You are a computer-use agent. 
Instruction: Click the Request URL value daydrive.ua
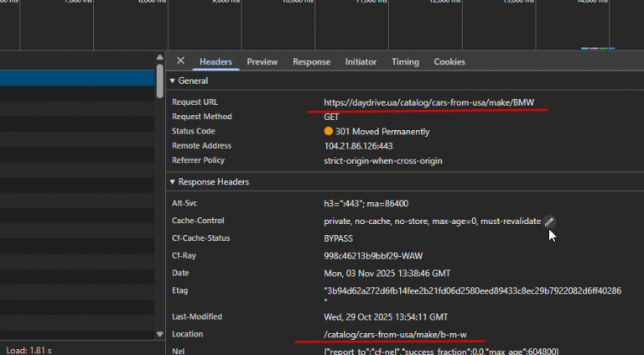pos(428,102)
